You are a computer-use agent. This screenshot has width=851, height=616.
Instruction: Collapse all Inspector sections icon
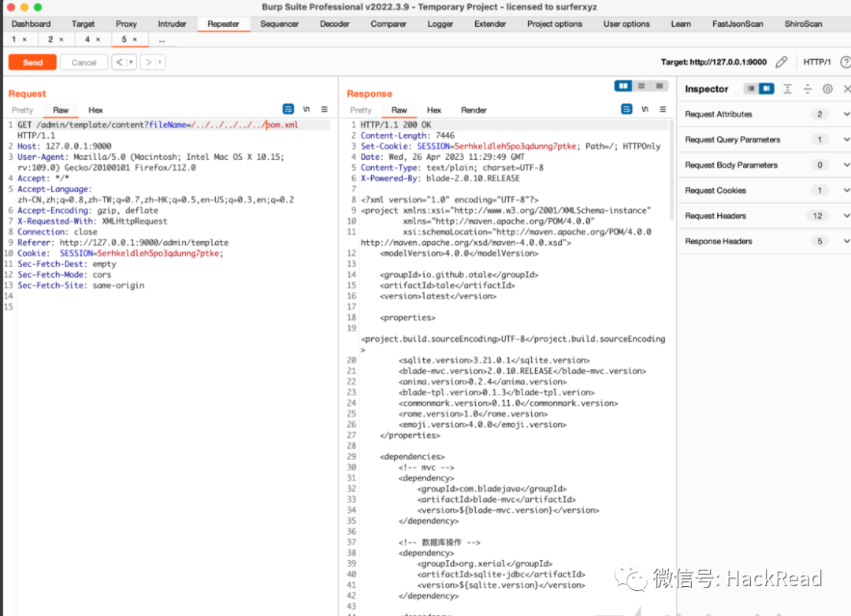[808, 88]
